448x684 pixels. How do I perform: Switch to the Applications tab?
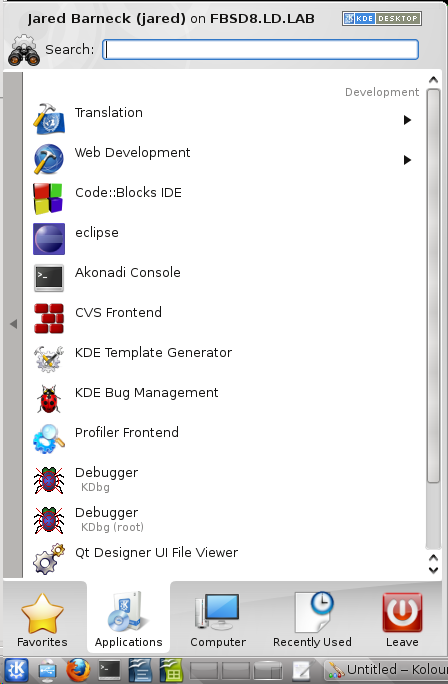coord(129,619)
